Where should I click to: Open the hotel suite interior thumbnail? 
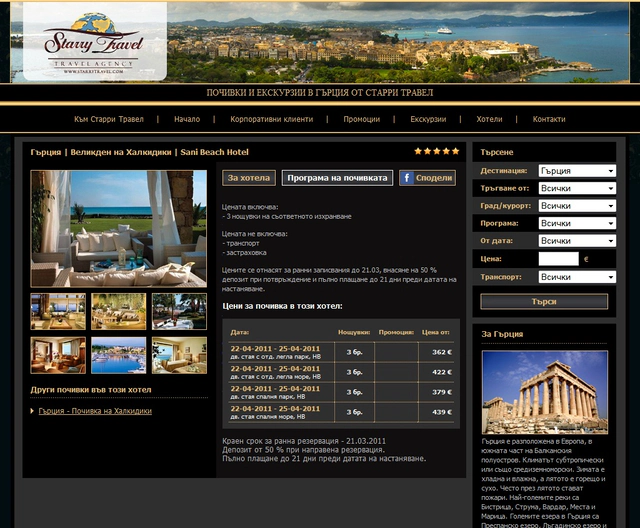[58, 355]
